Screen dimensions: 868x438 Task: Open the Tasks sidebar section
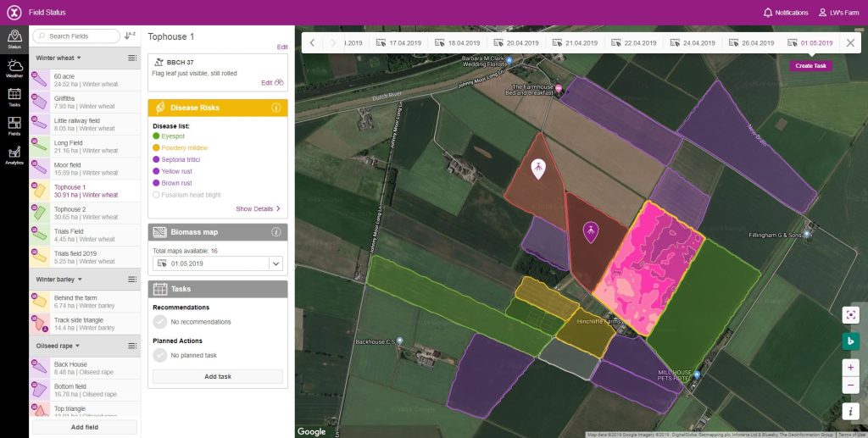pyautogui.click(x=14, y=98)
